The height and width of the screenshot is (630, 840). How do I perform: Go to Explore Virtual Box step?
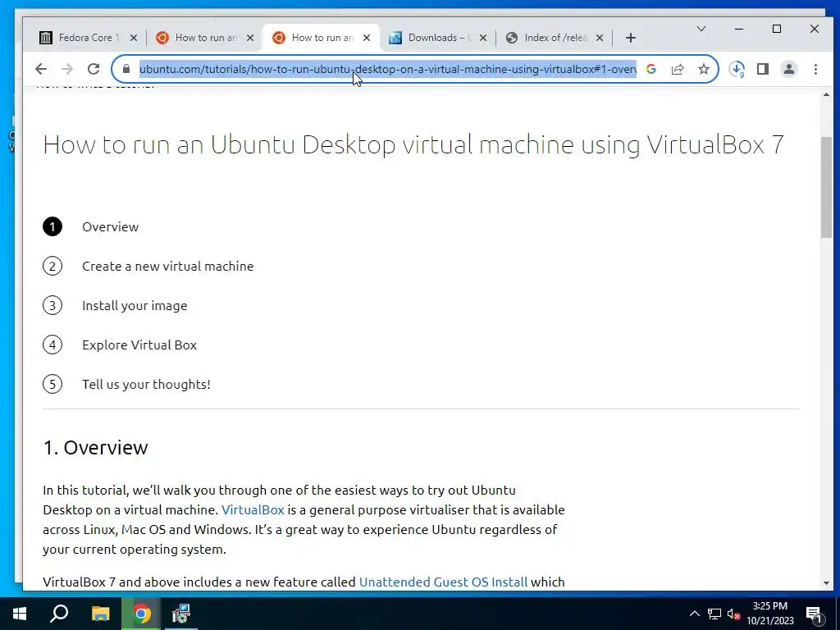coord(139,345)
